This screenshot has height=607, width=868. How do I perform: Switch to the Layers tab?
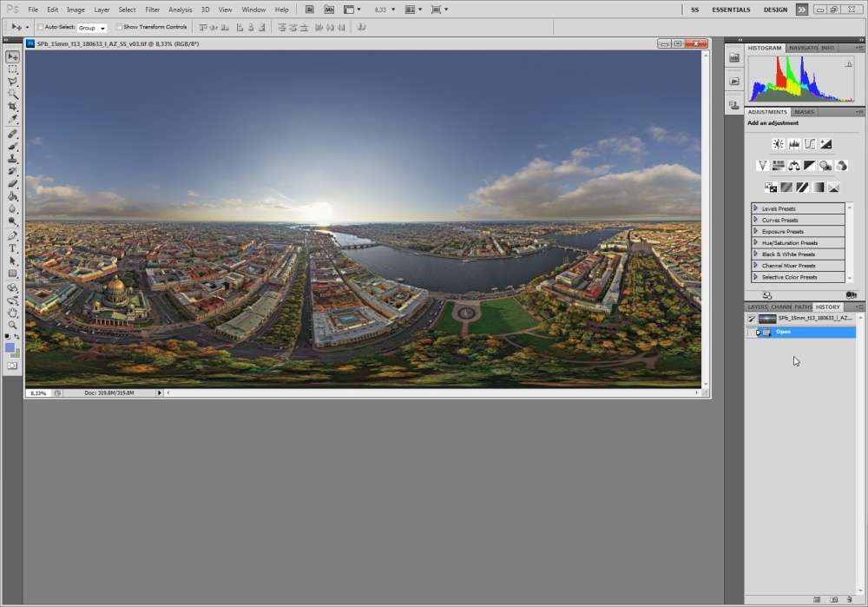(758, 307)
